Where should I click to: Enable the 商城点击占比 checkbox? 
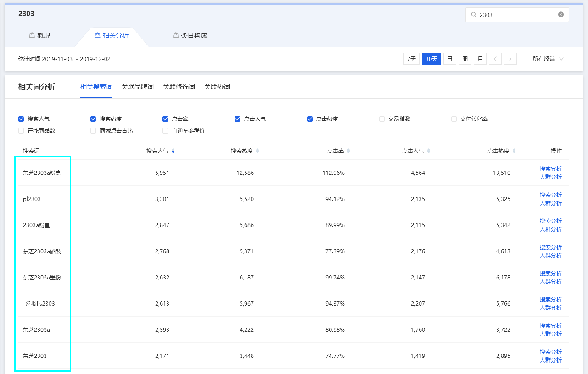tap(93, 131)
